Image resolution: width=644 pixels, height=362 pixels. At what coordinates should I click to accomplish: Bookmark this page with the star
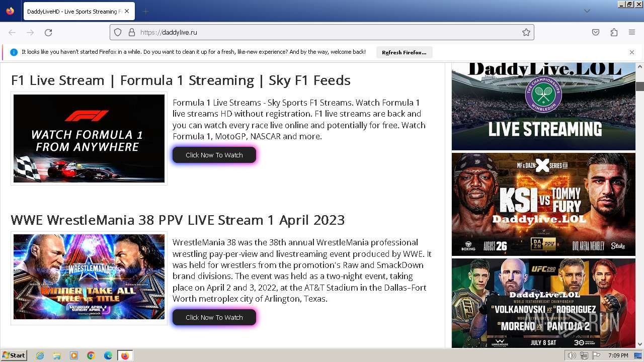click(526, 32)
